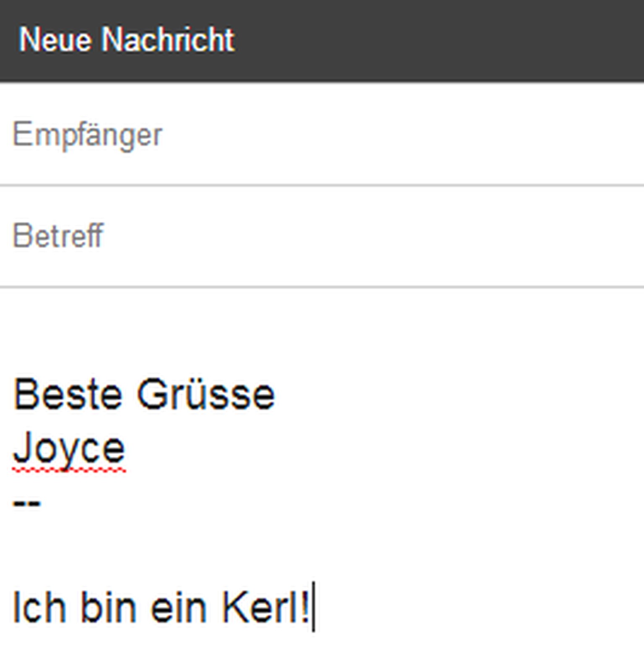Click the word Grüsse in the message
Screen dimensions: 644x654
tap(205, 395)
